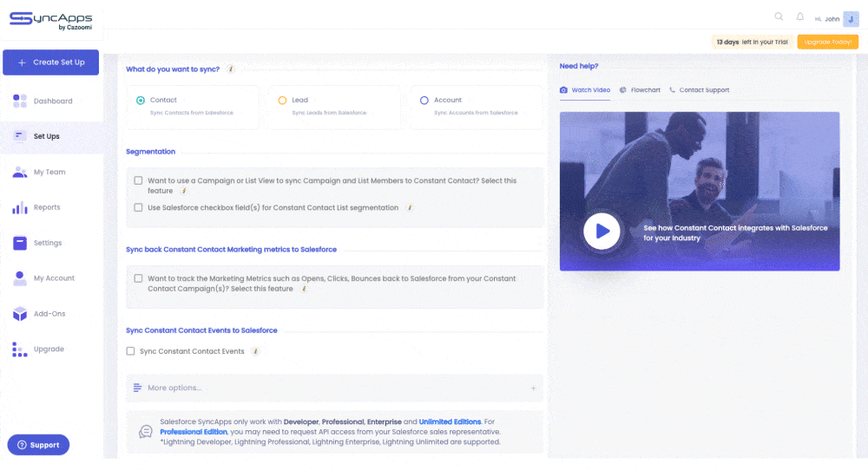Enable tracking Marketing Metrics checkbox
868x470 pixels.
138,278
